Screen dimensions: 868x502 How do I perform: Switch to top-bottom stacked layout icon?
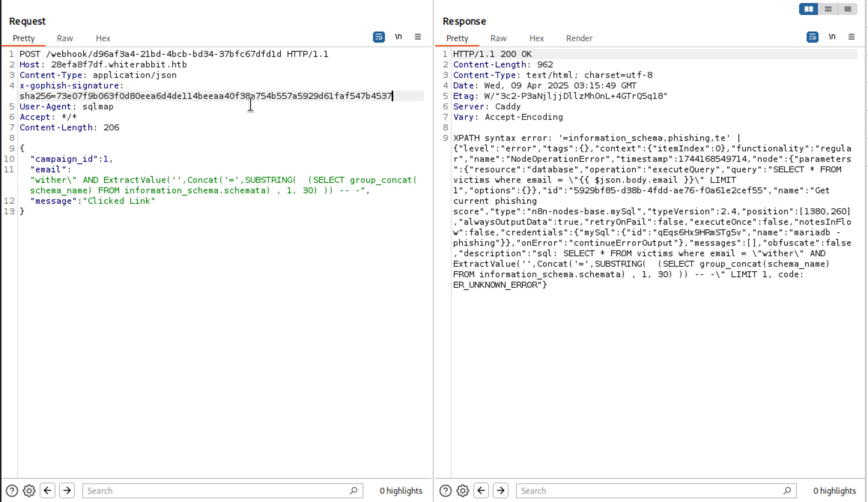coord(828,9)
